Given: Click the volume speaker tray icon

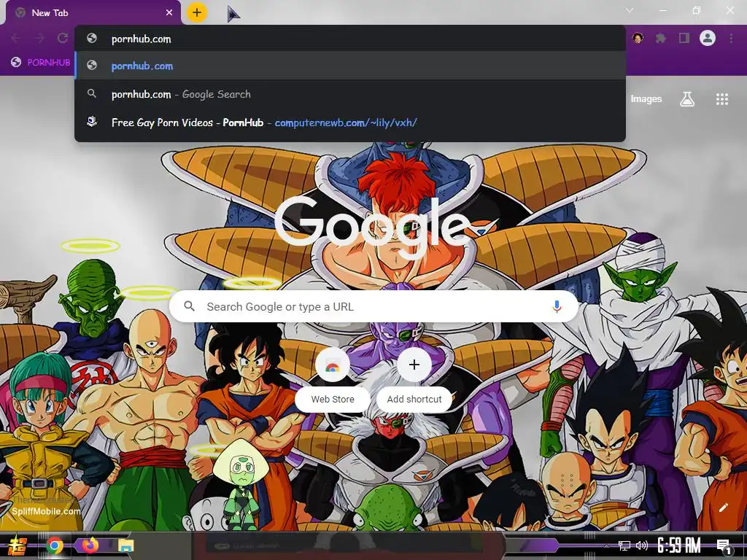Looking at the screenshot, I should (x=642, y=545).
